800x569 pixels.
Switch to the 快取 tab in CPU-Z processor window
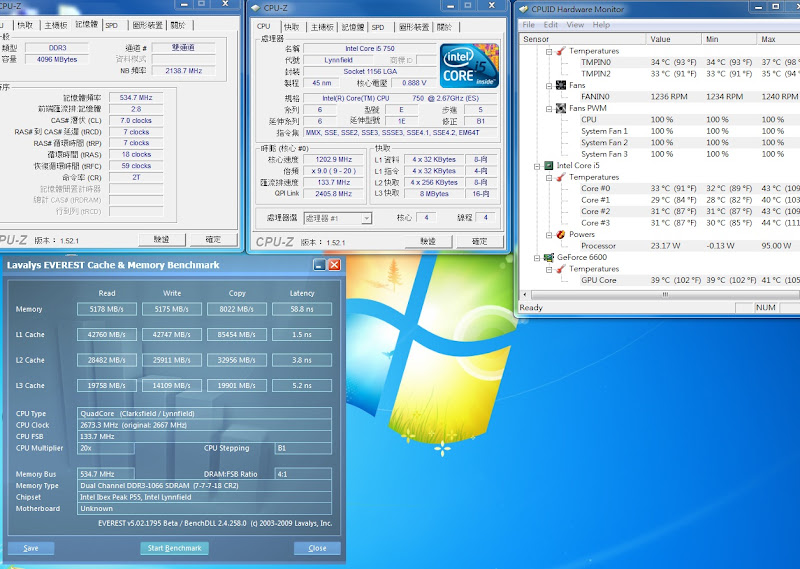[x=292, y=27]
